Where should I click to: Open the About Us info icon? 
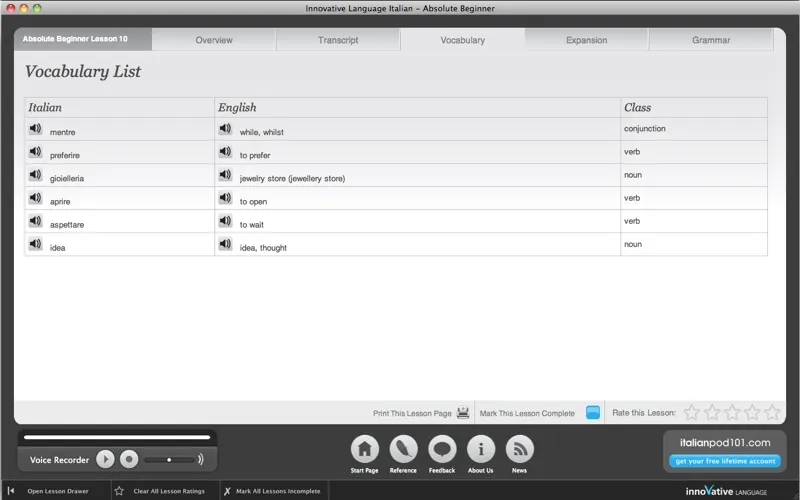point(481,449)
